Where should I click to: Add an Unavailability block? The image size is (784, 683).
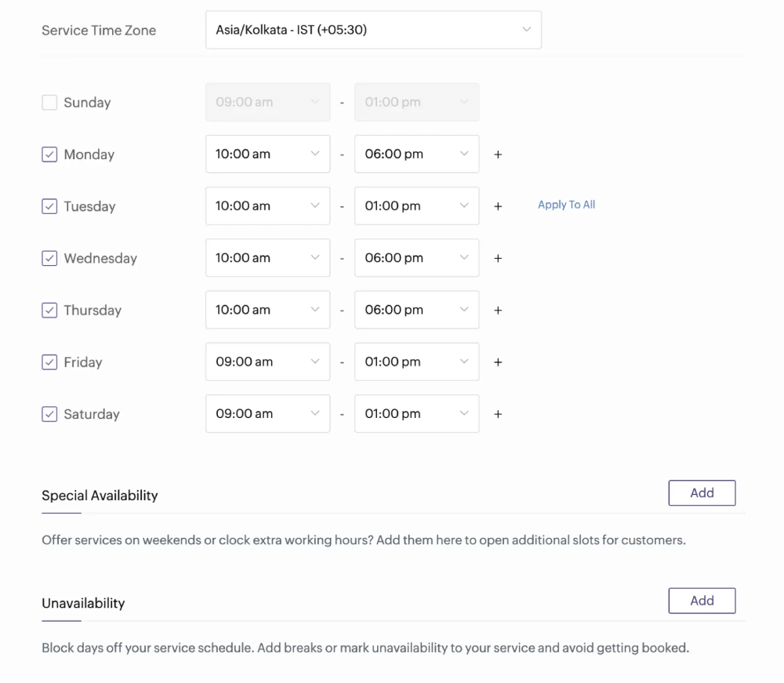tap(701, 600)
